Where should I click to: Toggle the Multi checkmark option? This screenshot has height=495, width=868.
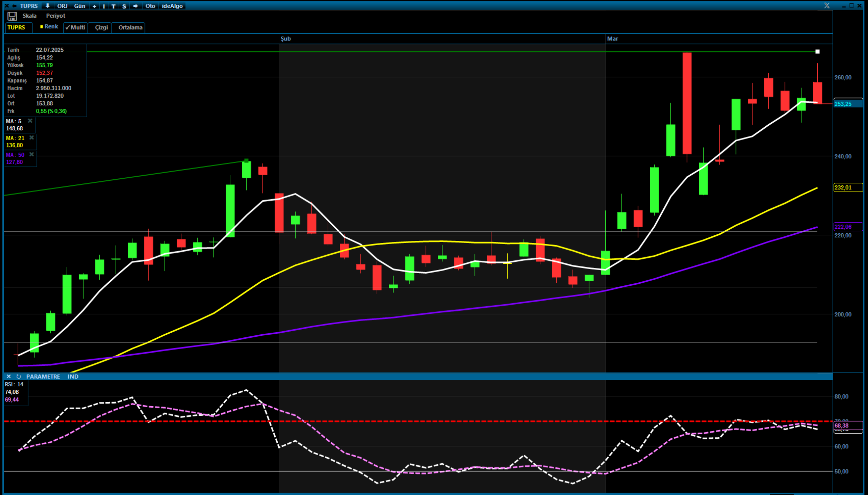click(75, 27)
